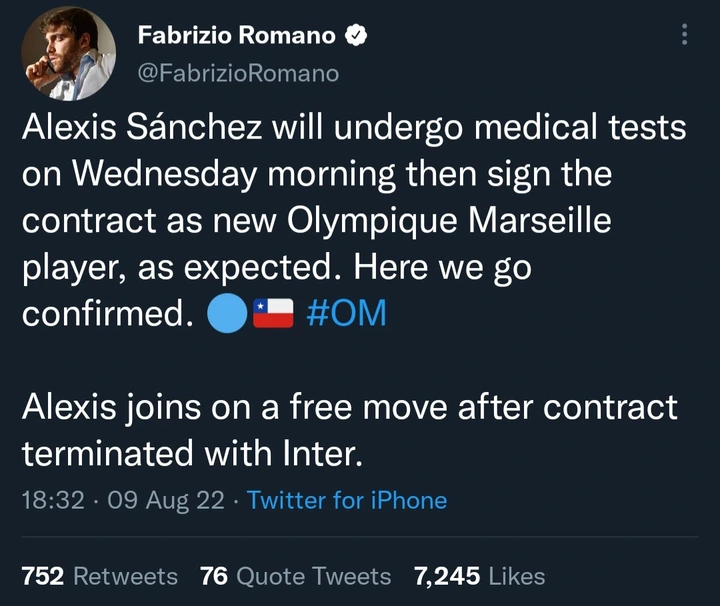Viewport: 720px width, 606px height.
Task: Click the 09 Aug 22 date
Action: coord(165,500)
